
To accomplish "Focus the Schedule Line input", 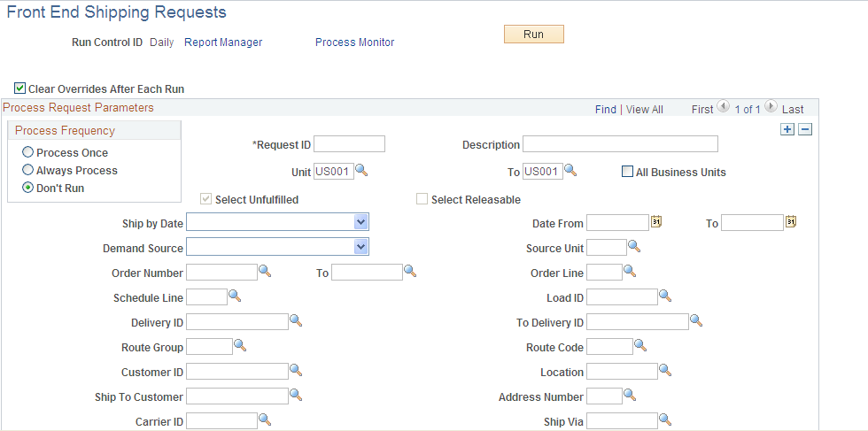I will click(206, 297).
